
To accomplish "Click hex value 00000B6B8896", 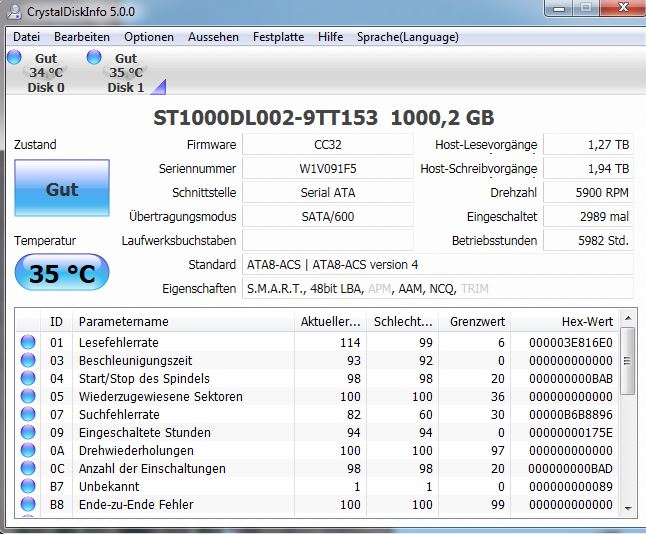I will pyautogui.click(x=571, y=415).
